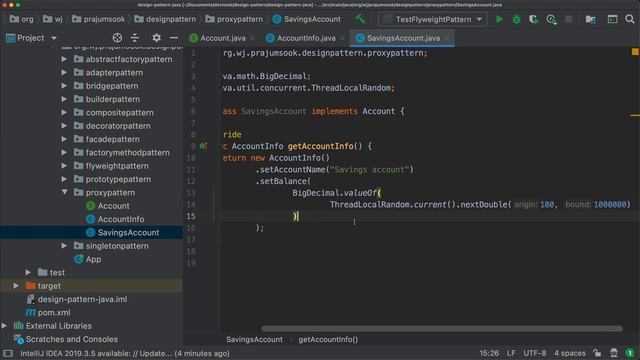The height and width of the screenshot is (360, 640).
Task: Change the LF line separator setting
Action: coord(511,353)
